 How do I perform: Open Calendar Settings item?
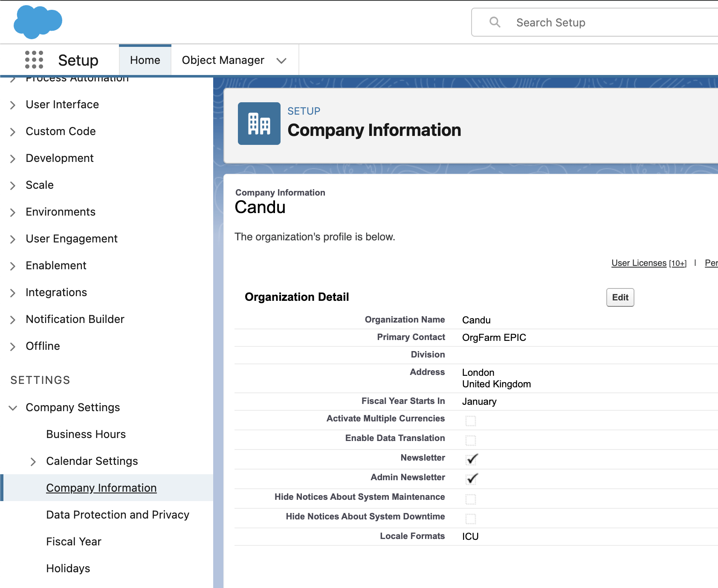point(92,461)
